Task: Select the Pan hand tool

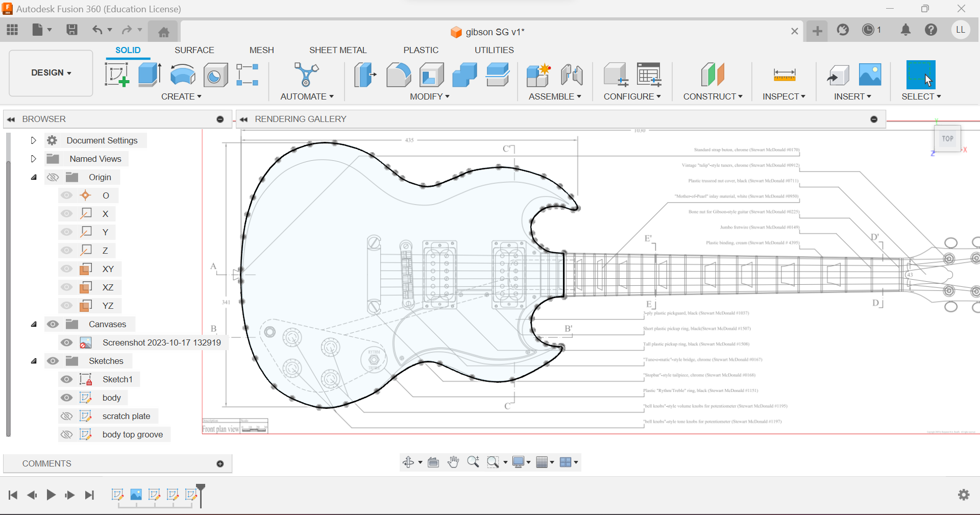Action: tap(453, 462)
